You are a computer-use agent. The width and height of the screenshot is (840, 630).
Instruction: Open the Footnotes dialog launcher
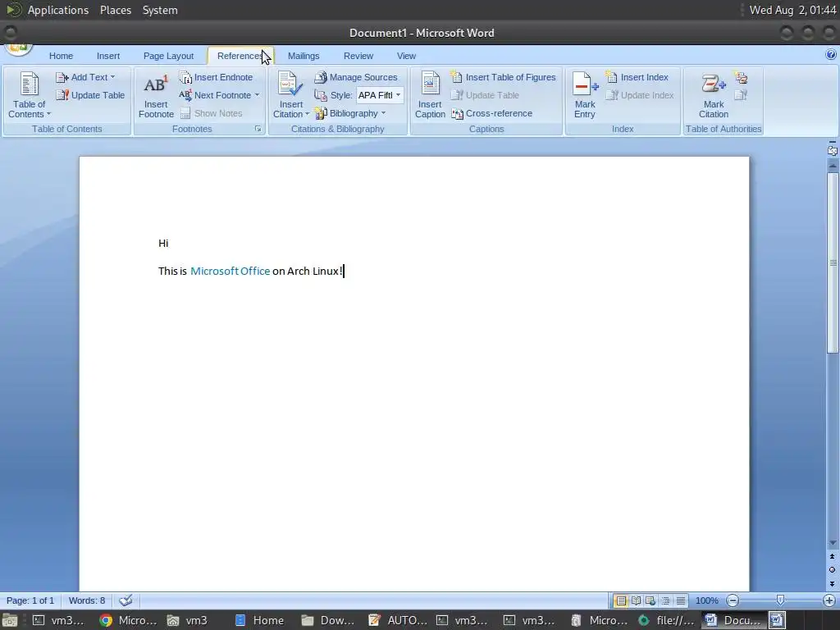tap(258, 129)
